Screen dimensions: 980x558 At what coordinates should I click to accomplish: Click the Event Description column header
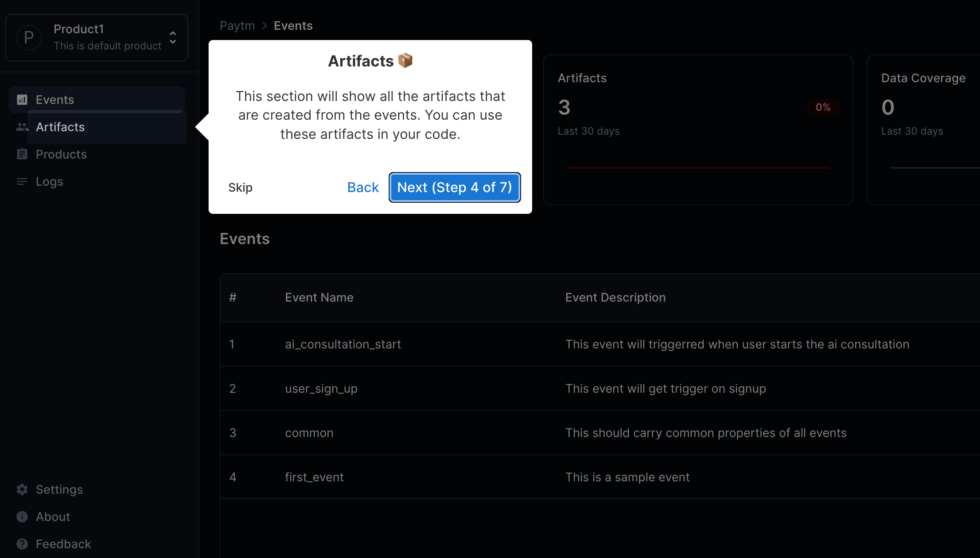615,297
